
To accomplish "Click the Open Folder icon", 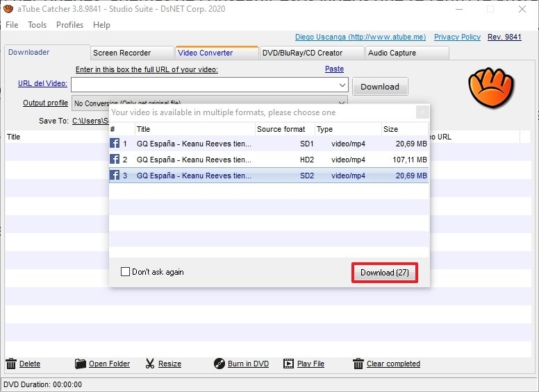I will (x=81, y=364).
